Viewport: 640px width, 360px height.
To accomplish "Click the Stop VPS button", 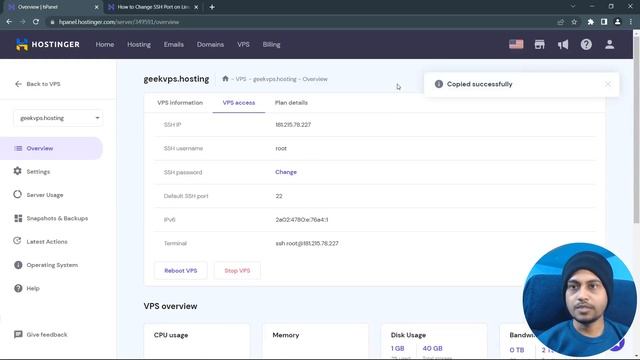I will pos(237,271).
